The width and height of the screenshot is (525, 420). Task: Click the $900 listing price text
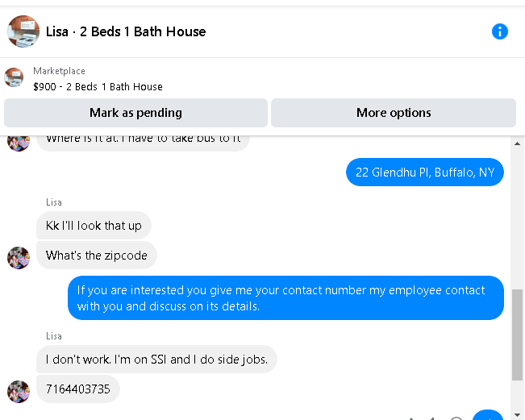point(44,87)
